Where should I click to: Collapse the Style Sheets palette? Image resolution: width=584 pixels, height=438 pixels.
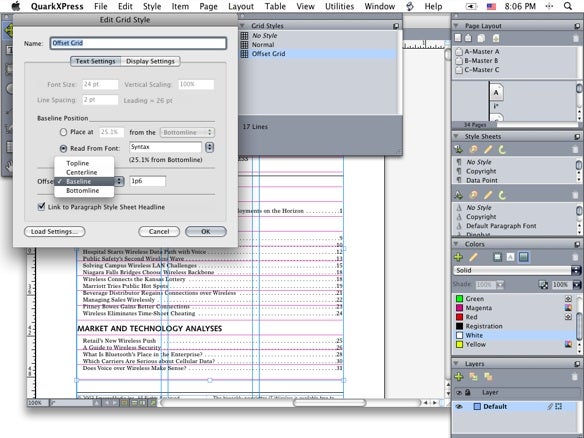click(x=456, y=136)
